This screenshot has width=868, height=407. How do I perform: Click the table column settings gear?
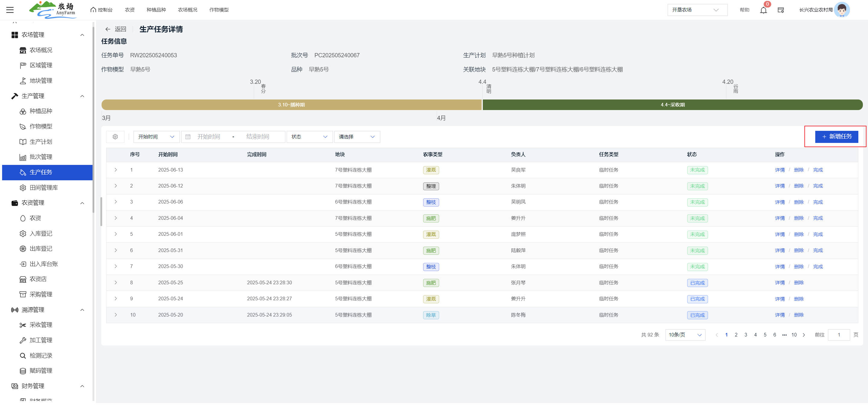[115, 137]
